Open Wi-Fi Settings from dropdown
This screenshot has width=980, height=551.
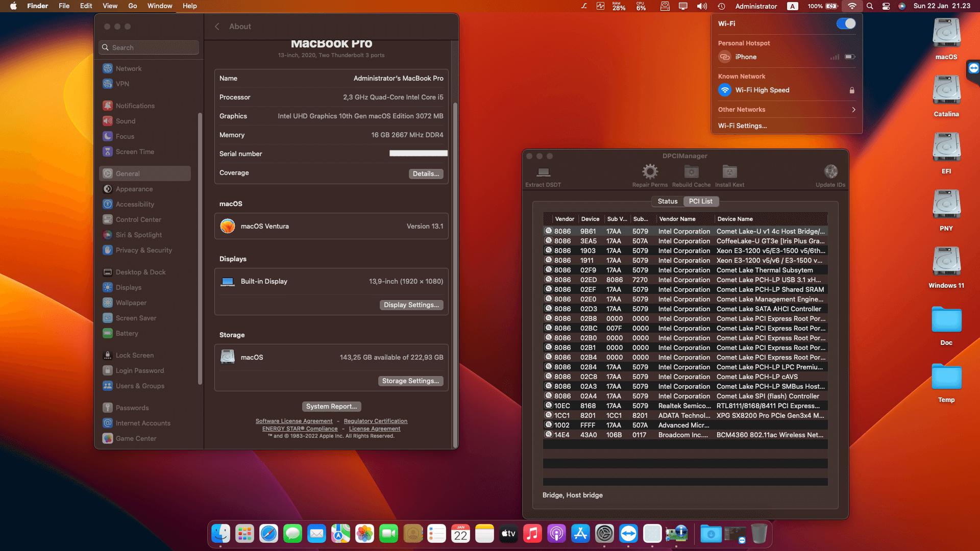coord(742,126)
